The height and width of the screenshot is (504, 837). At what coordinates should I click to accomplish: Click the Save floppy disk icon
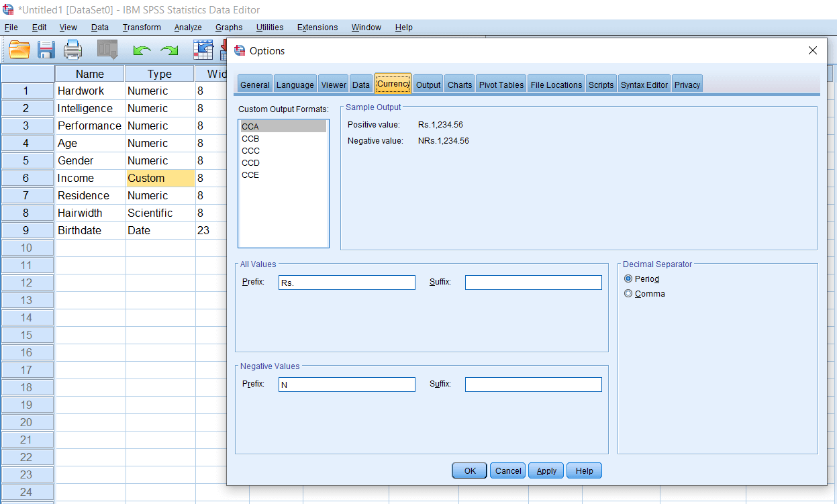click(46, 50)
